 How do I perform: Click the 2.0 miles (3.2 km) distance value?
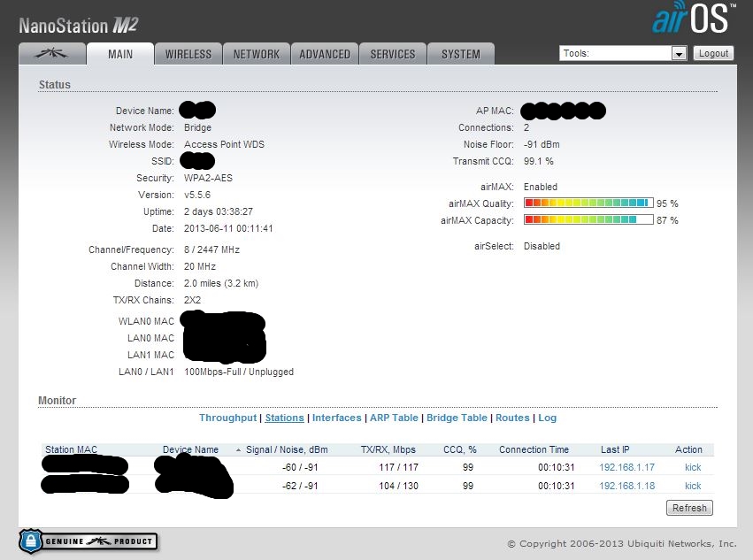[x=221, y=283]
